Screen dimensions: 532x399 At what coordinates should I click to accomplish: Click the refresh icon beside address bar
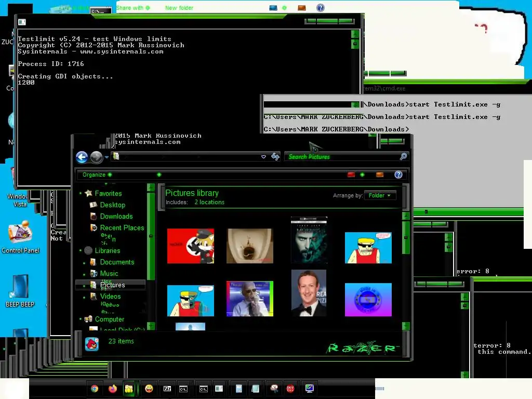tap(275, 156)
